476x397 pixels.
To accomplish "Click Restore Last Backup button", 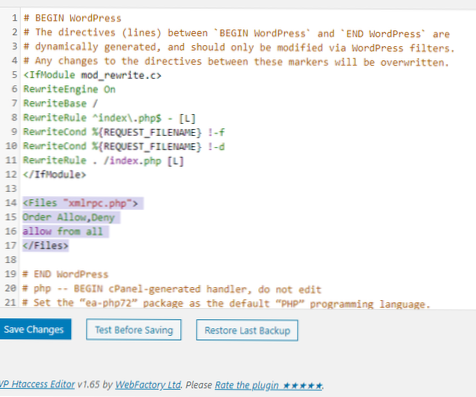I will coord(247,330).
